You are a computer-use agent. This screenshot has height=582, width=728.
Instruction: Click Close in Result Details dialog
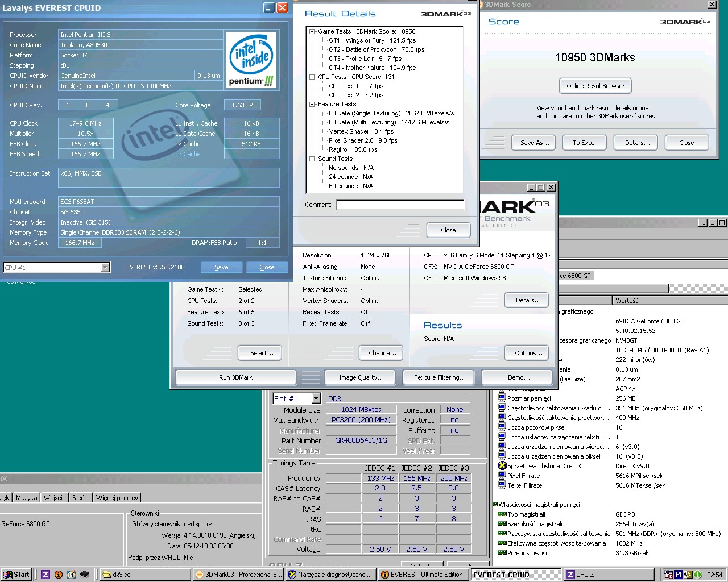448,230
